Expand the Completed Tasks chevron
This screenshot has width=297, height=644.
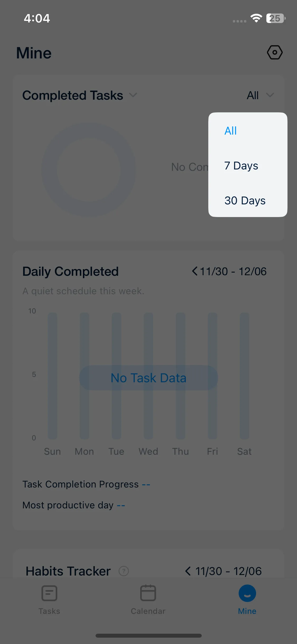tap(133, 95)
